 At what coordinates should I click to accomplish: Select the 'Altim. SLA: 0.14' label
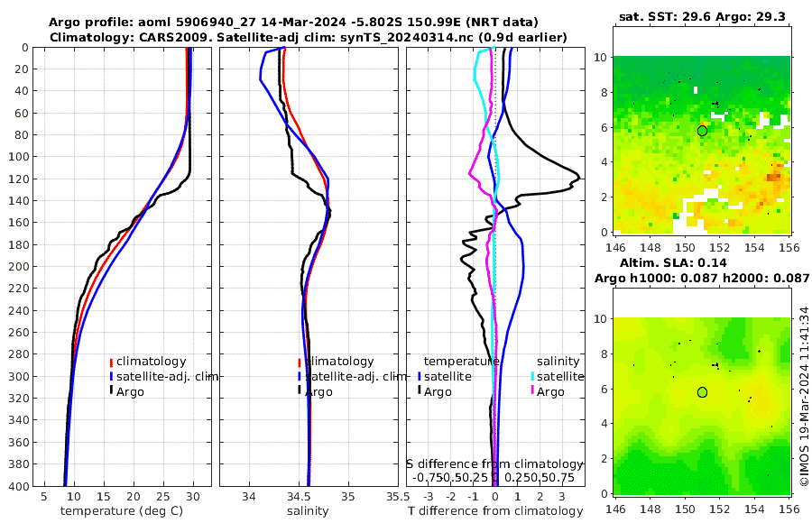point(673,262)
